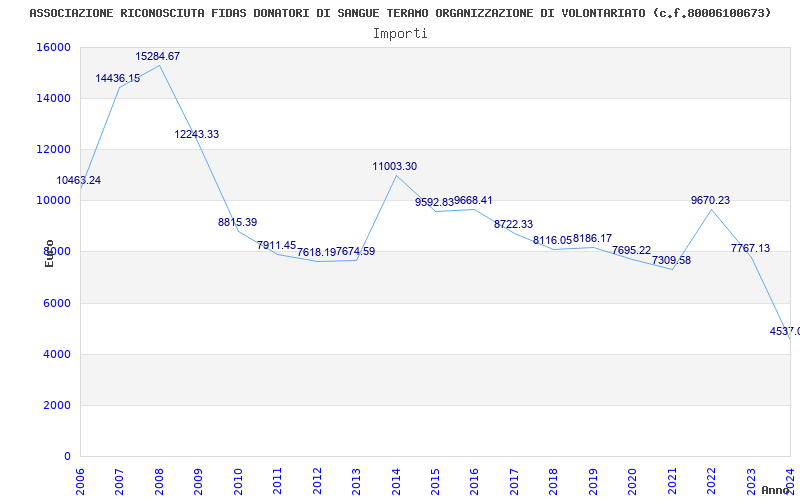
Task: Click the 7674.59 data label
Action: point(356,251)
